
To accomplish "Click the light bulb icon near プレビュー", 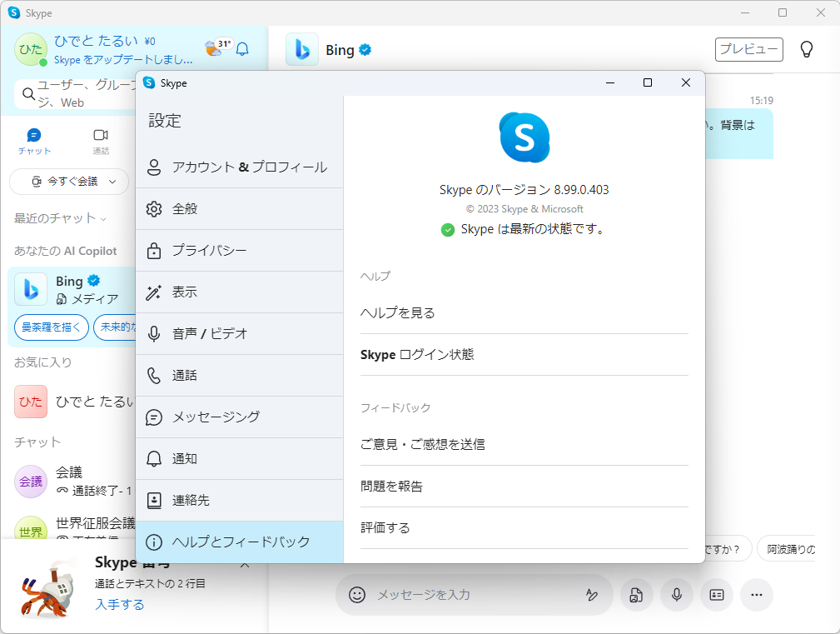I will (x=806, y=49).
